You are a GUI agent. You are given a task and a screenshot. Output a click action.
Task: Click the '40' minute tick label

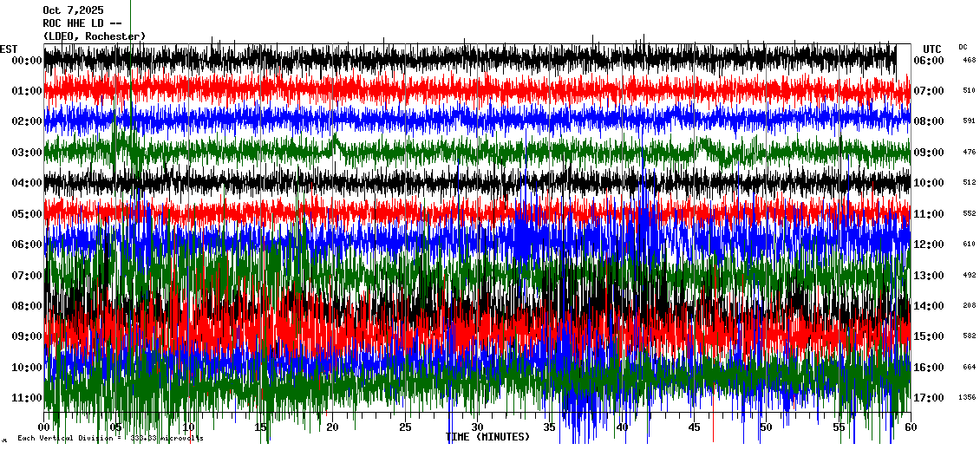(622, 427)
